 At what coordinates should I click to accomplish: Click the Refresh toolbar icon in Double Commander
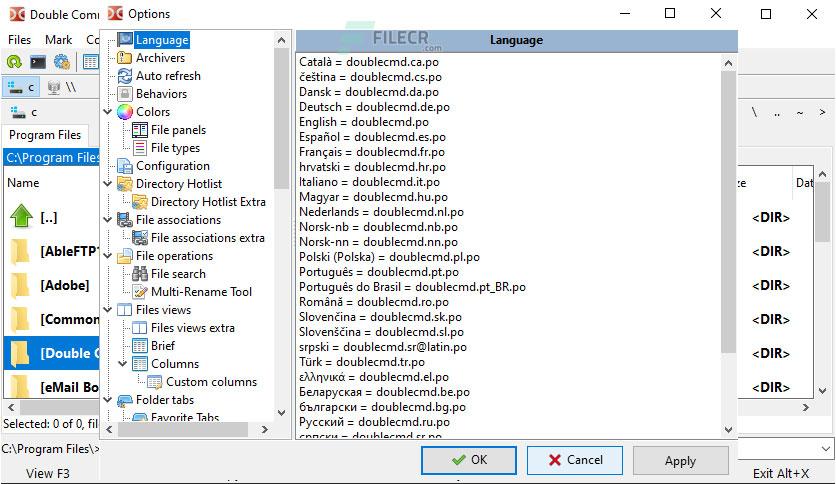[14, 62]
